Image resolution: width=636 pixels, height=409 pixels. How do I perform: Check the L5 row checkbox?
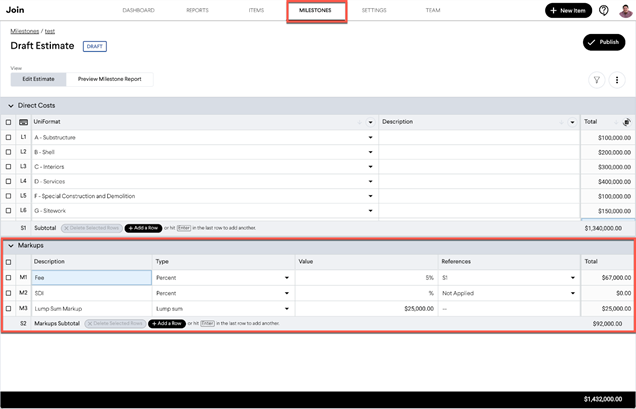(x=9, y=196)
